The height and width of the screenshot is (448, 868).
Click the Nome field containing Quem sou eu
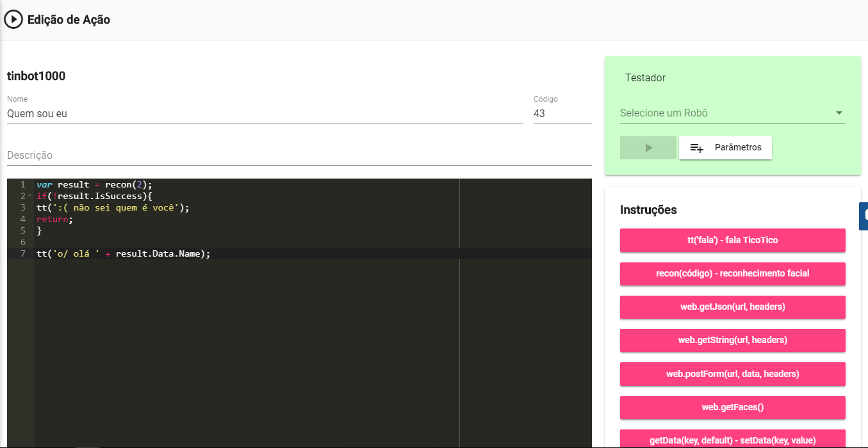(x=265, y=114)
